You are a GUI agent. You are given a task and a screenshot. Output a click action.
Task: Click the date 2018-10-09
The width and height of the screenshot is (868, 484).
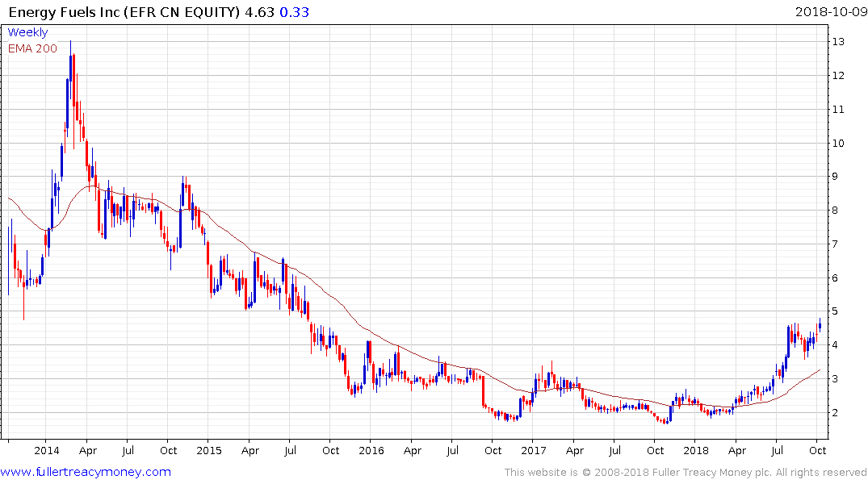click(x=830, y=11)
